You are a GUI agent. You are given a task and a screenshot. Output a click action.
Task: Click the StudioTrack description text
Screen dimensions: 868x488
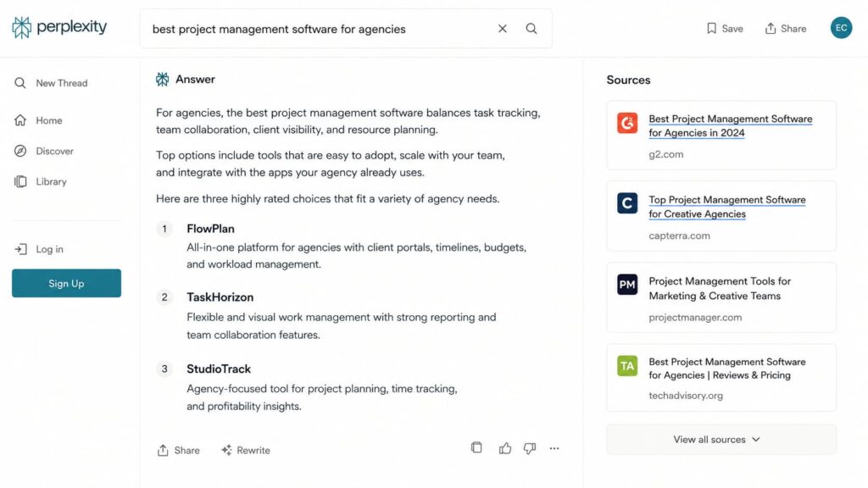[321, 397]
